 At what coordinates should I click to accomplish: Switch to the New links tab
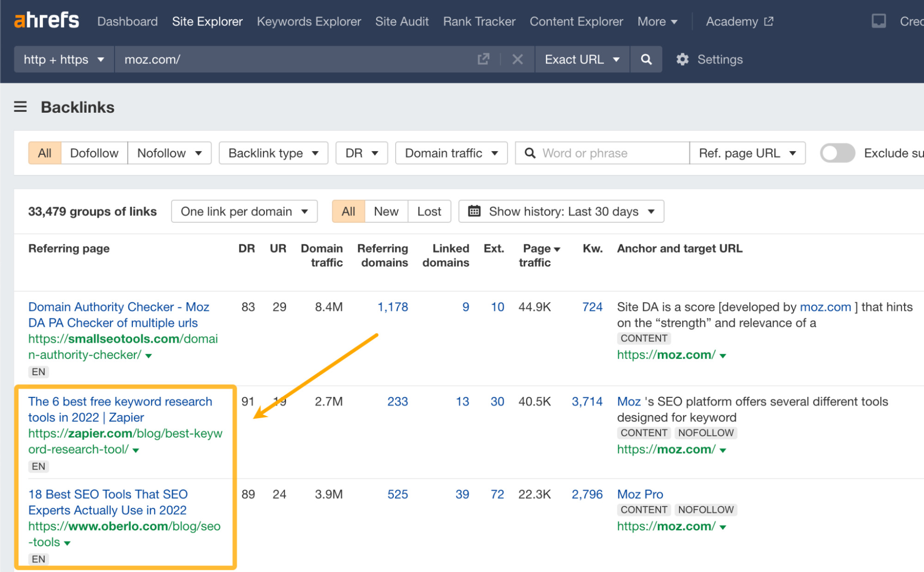pos(385,211)
